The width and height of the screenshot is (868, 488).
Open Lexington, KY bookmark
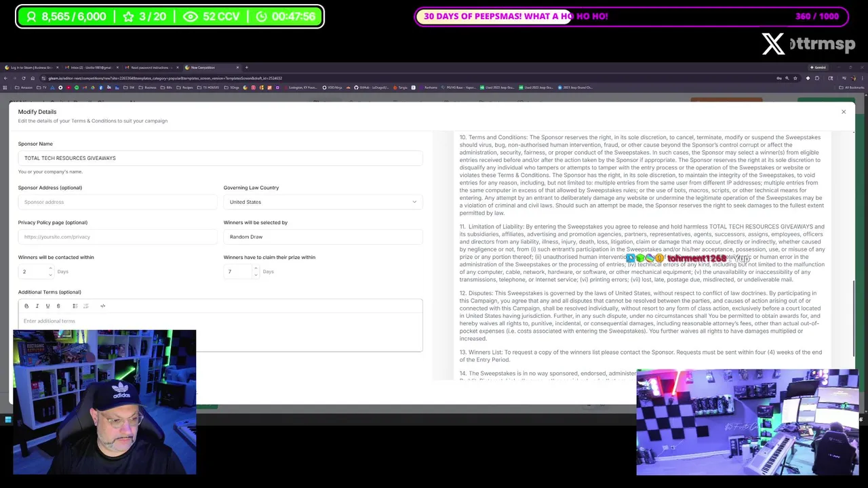[x=301, y=87]
